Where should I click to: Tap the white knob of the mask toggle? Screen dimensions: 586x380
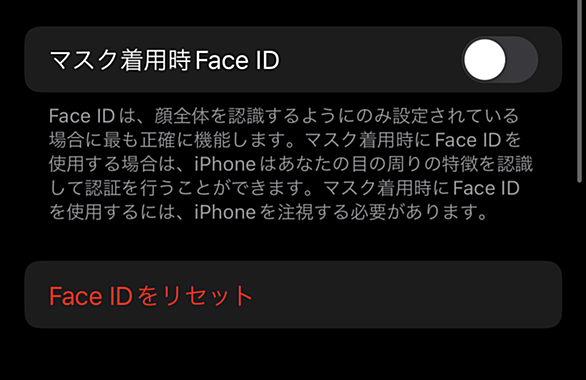click(x=485, y=60)
